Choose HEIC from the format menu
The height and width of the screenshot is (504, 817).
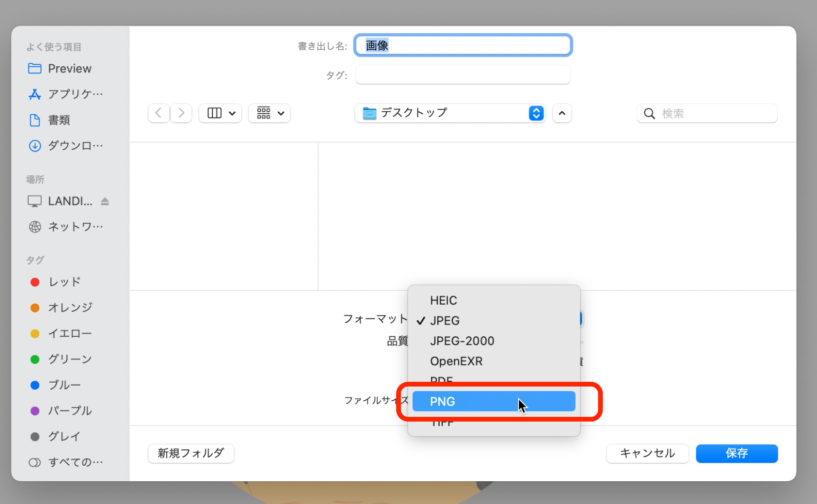click(494, 300)
